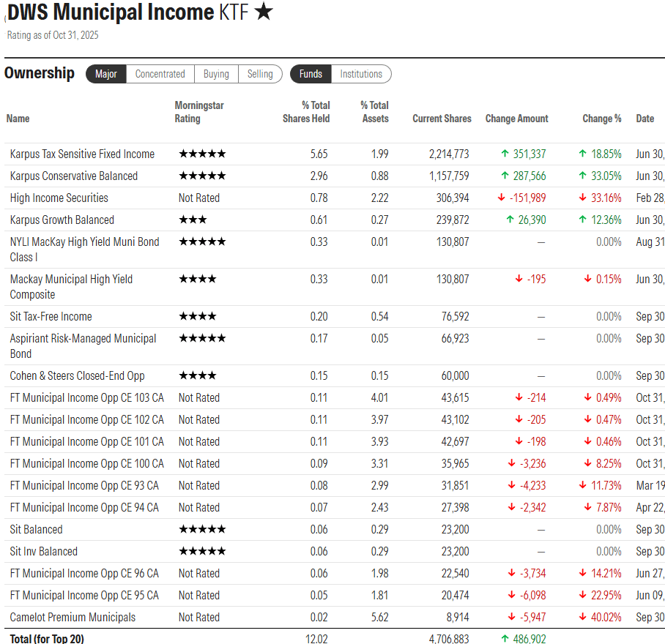Select the Buying filter option
This screenshot has width=665, height=644.
point(216,74)
